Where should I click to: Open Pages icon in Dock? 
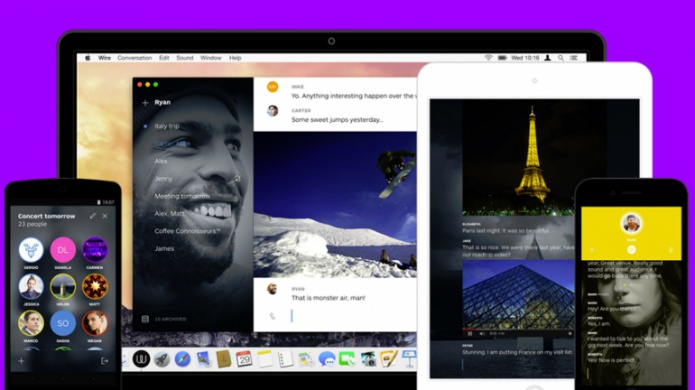pyautogui.click(x=388, y=359)
